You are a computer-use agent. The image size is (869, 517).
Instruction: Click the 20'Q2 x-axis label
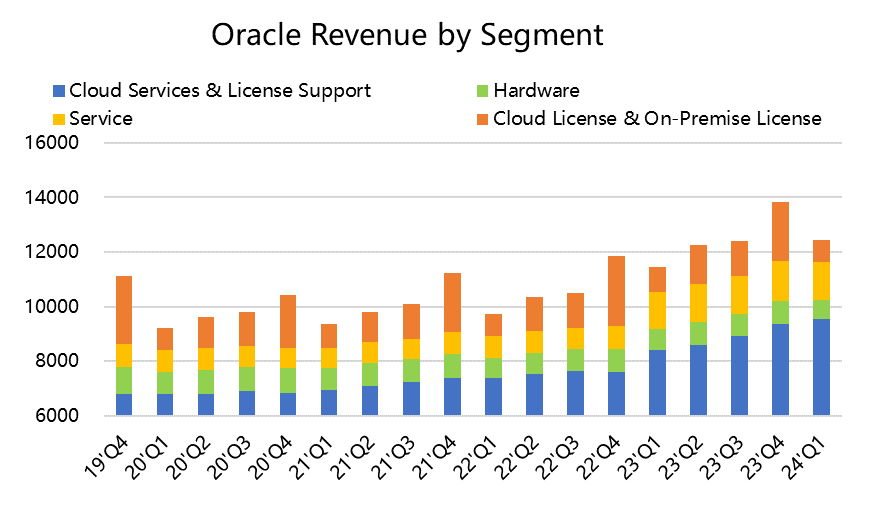[189, 457]
